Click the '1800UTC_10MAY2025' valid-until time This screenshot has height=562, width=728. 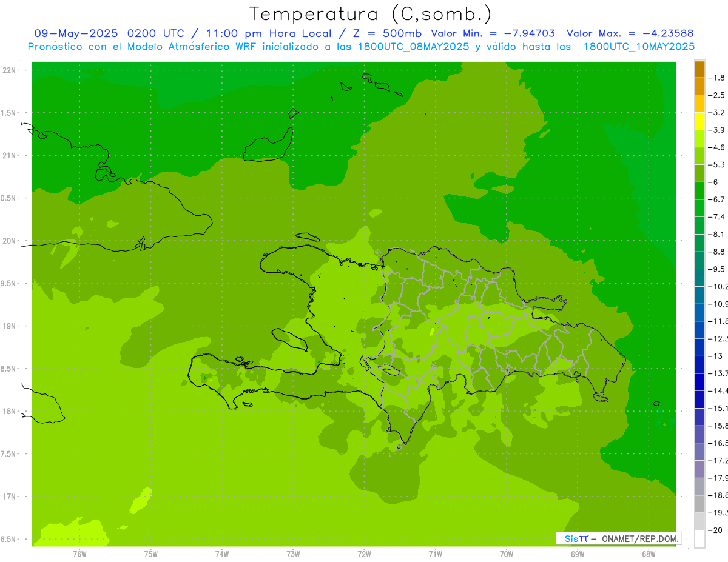[639, 47]
